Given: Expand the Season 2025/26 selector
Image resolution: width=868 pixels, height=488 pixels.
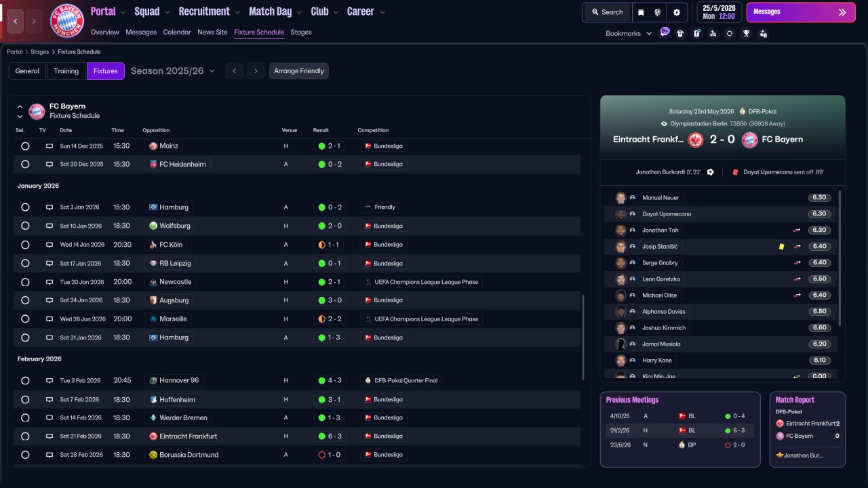Looking at the screenshot, I should [173, 71].
